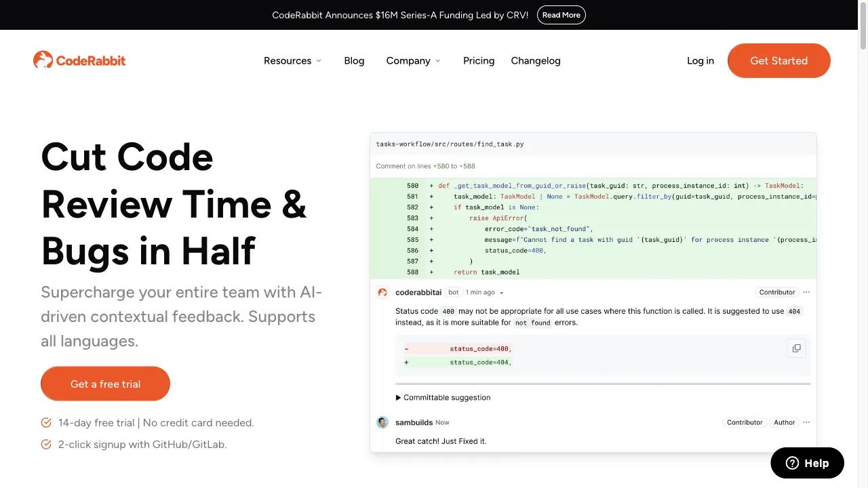
Task: Click the 'Comment on lines +580 to +588' text
Action: click(x=426, y=166)
